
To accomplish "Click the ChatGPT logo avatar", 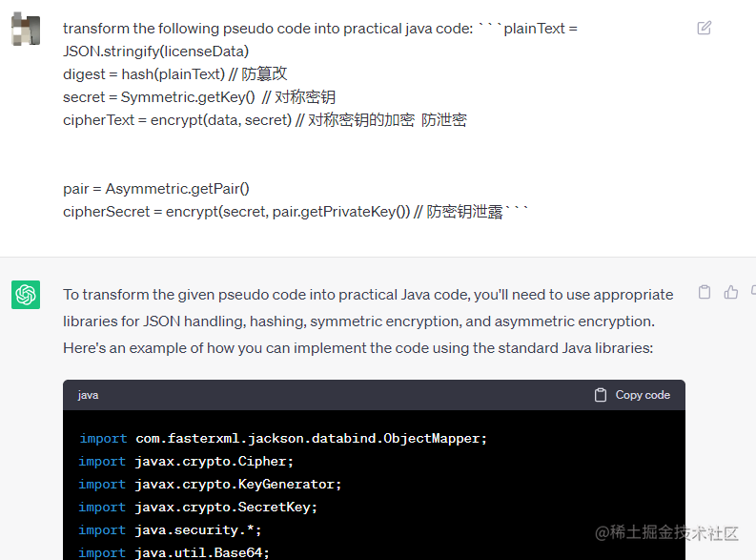I will pos(26,295).
